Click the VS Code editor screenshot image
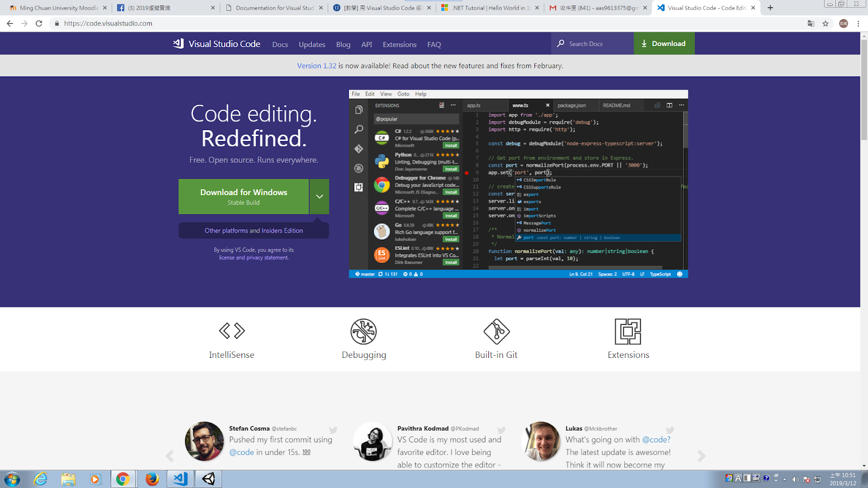The image size is (868, 488). (518, 184)
